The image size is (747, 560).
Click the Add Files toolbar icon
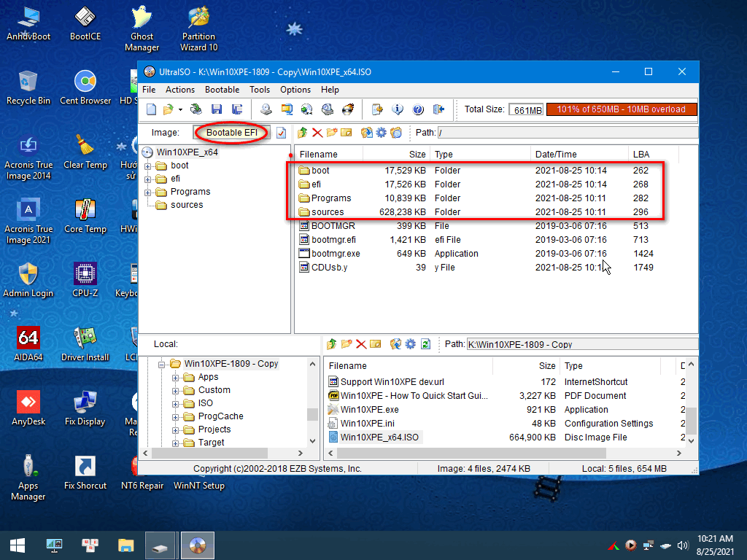[x=377, y=109]
